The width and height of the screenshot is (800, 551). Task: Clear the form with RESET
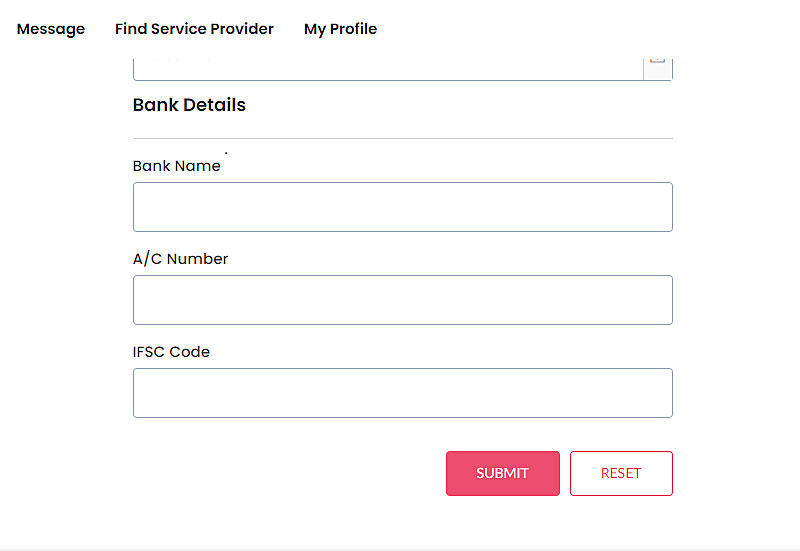click(621, 473)
